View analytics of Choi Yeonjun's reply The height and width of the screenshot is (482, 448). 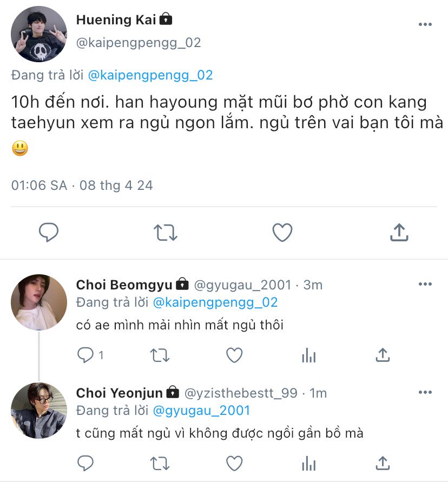coord(309,464)
